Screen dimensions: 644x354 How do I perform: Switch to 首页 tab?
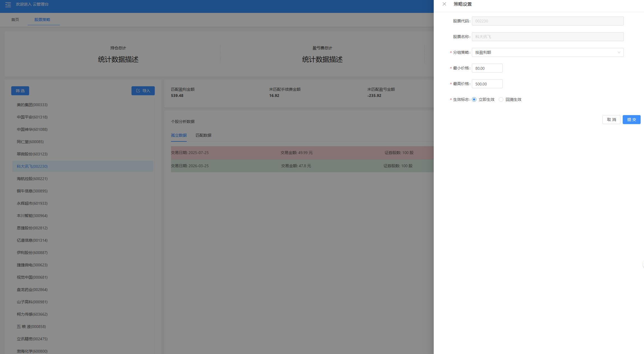point(15,20)
